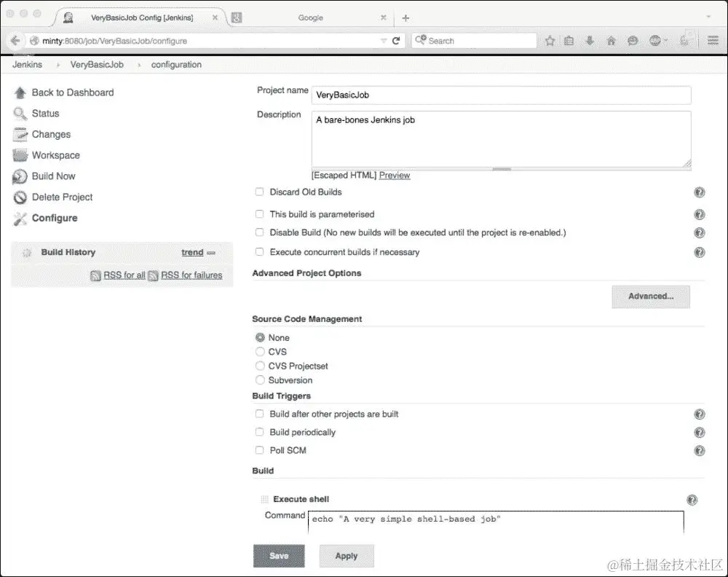Reload the page with the refresh icon
Screen dimensions: 728x577
coord(396,41)
